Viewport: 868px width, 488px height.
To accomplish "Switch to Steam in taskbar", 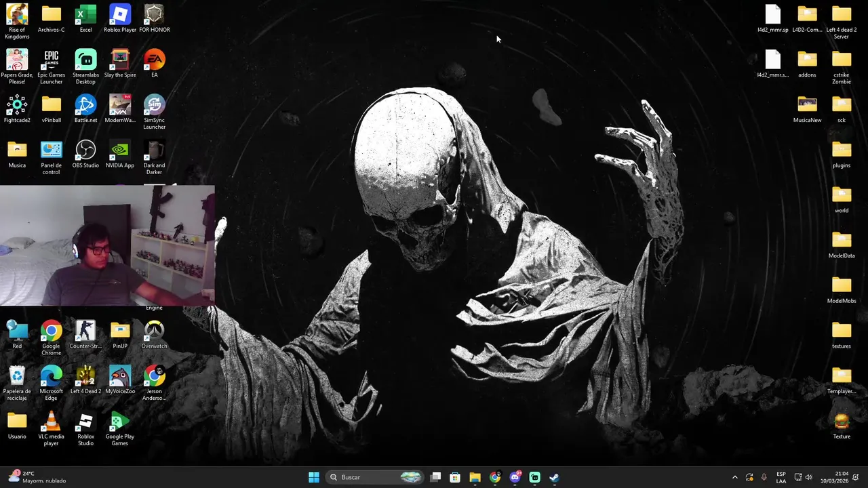I will [x=554, y=477].
